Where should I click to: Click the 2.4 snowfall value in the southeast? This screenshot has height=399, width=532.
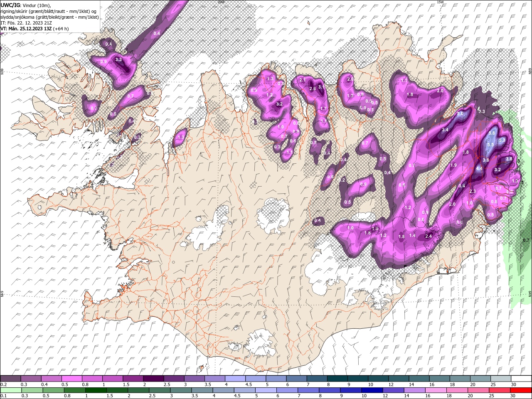[x=429, y=236]
